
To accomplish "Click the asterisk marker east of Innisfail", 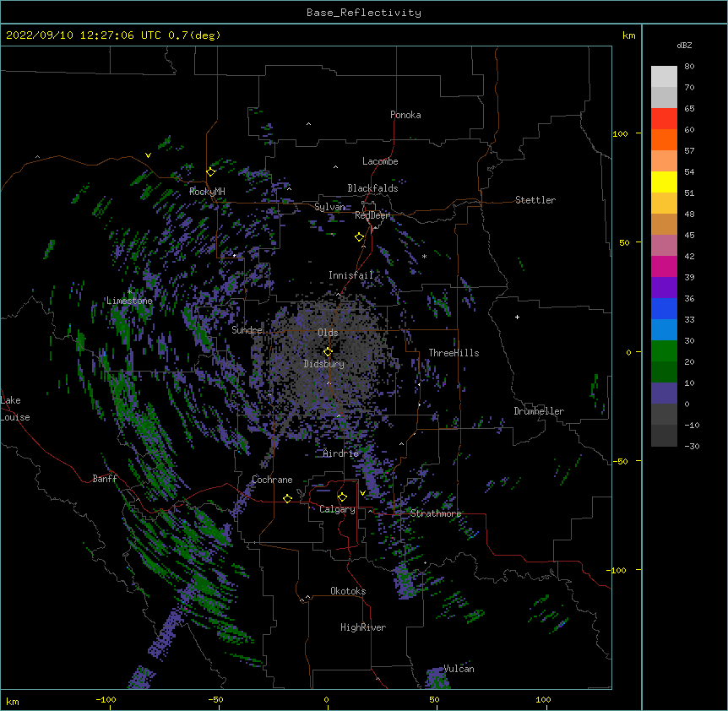I will click(424, 256).
